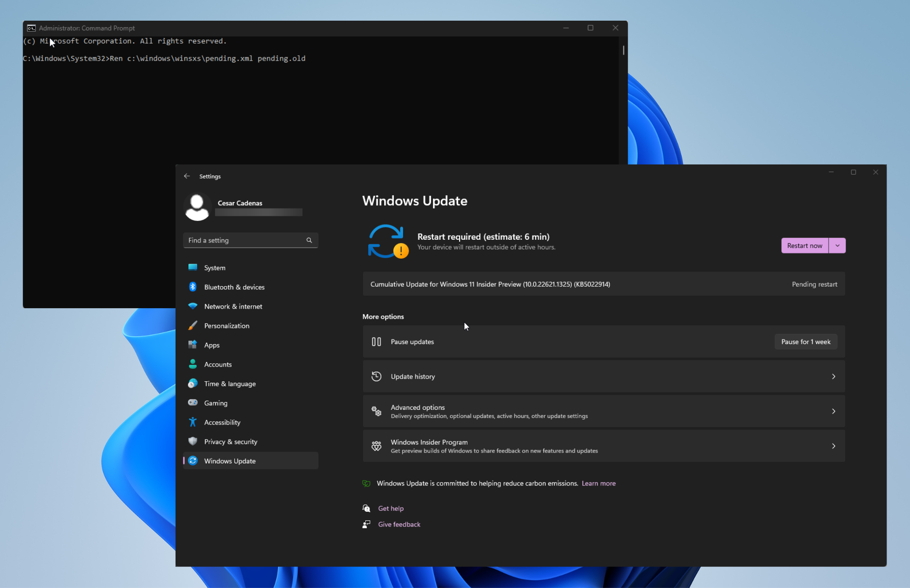Screen dimensions: 910x588
Task: Click the Network wifi icon
Action: (193, 306)
